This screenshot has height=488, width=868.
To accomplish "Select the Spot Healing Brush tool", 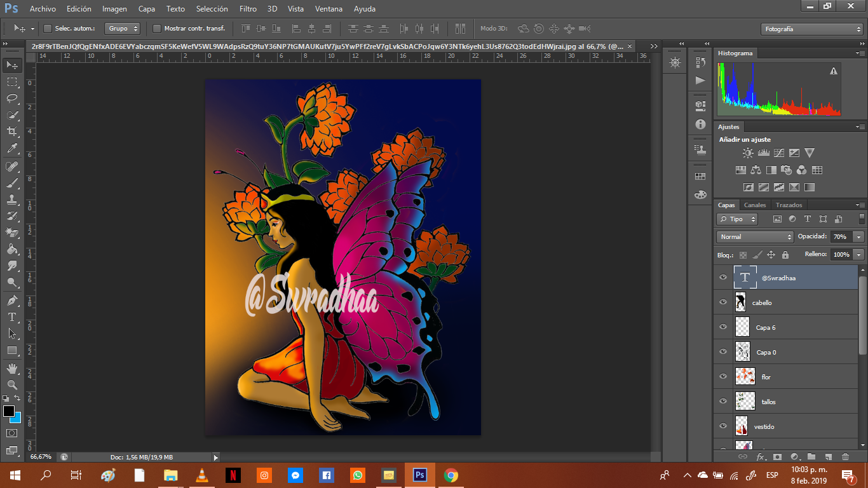I will (12, 166).
